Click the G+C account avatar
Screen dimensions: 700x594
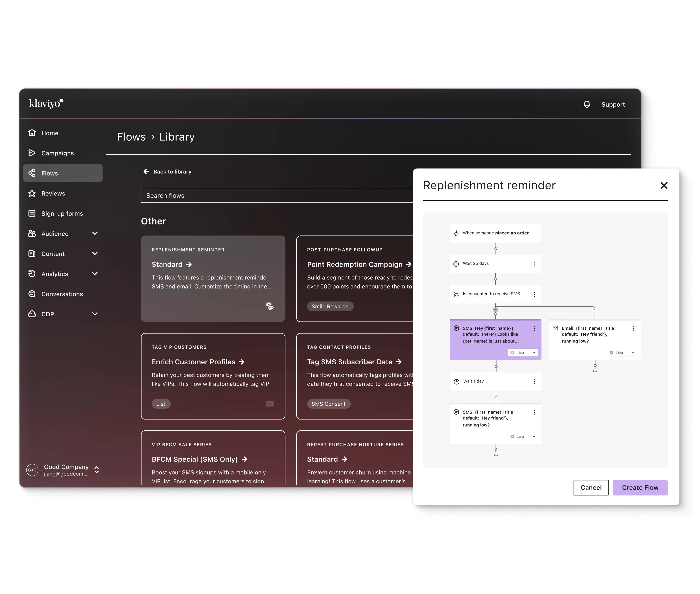click(x=32, y=470)
